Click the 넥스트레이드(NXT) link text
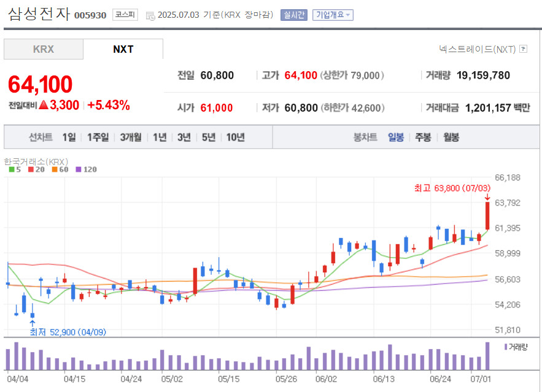The width and height of the screenshot is (542, 392). click(477, 49)
